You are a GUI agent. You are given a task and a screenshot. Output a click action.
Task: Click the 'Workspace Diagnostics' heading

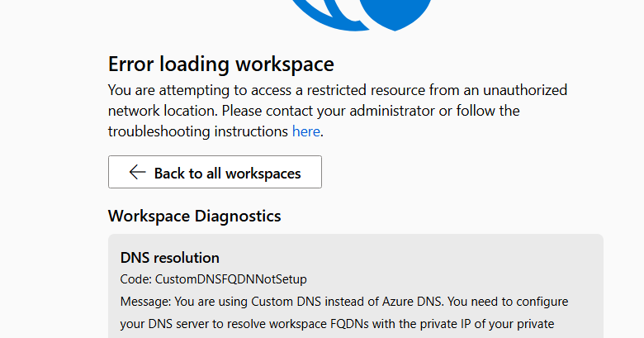(x=194, y=217)
